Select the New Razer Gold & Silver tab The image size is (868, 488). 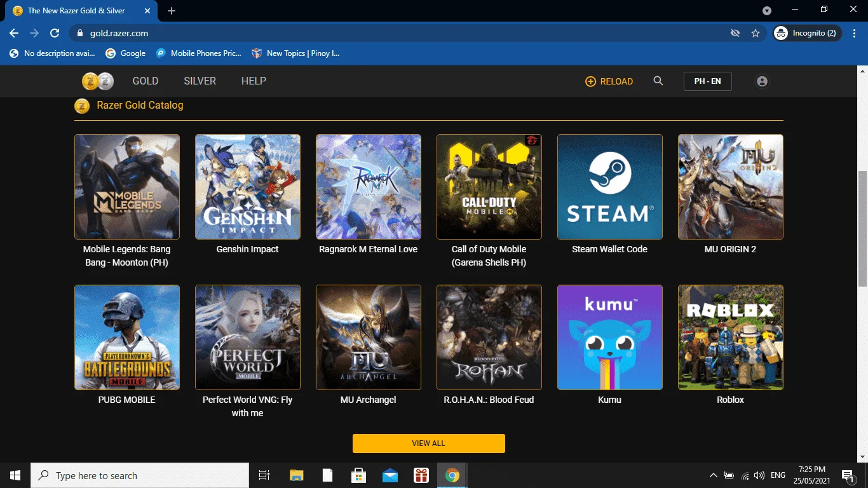tap(83, 11)
